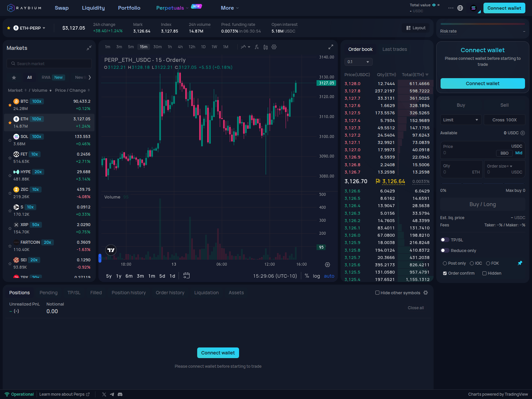Open the ETH-PERP market selector dropdown

click(29, 28)
